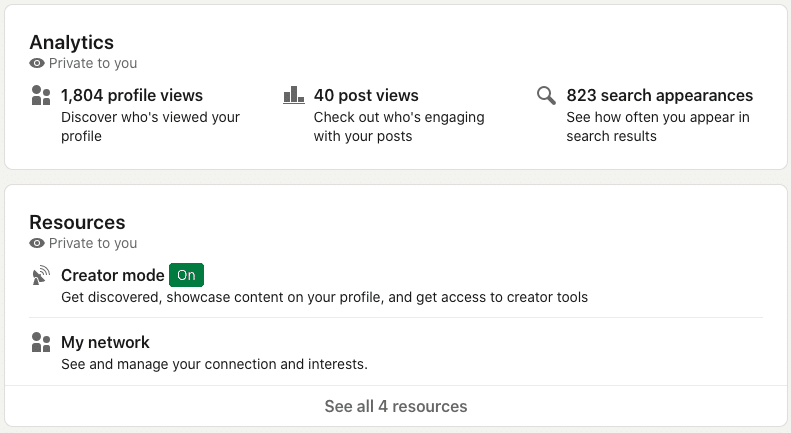Viewport: 791px width, 433px height.
Task: Select "See and manage your connection" description
Action: pyautogui.click(x=214, y=364)
